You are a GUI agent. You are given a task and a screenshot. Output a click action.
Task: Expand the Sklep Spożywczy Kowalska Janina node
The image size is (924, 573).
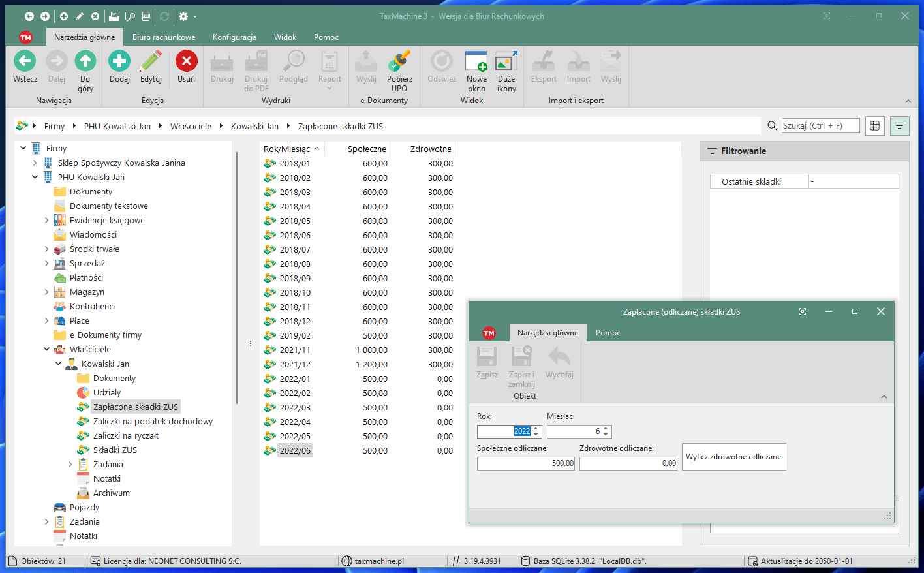(x=35, y=163)
